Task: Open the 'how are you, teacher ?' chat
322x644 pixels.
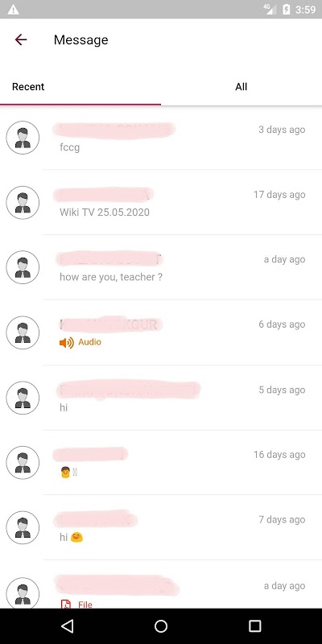Action: pos(161,267)
